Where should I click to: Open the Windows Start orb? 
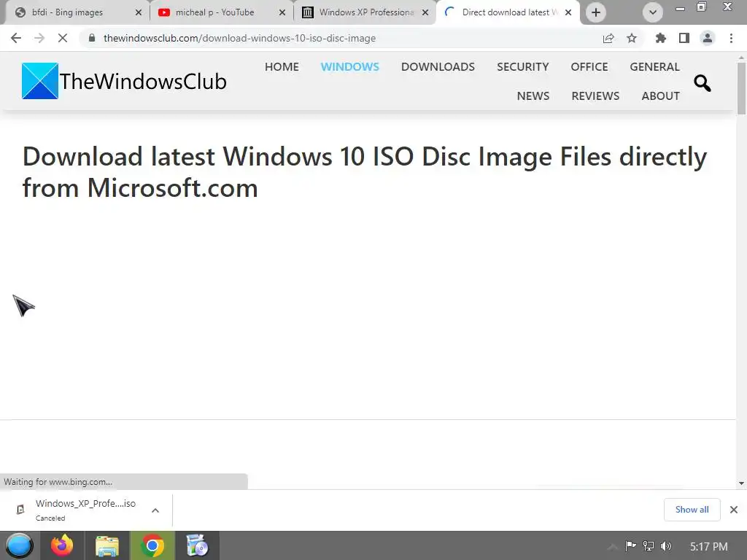[x=20, y=545]
